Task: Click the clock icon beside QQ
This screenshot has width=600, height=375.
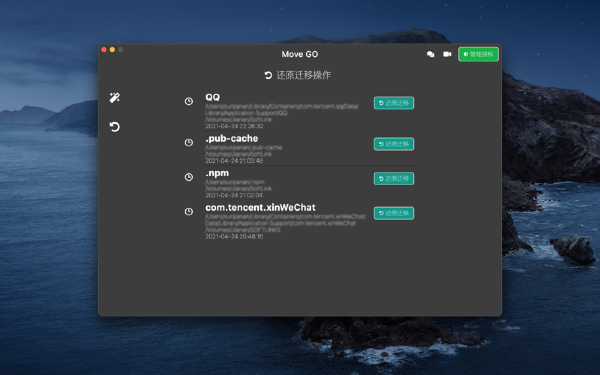Action: click(x=189, y=101)
